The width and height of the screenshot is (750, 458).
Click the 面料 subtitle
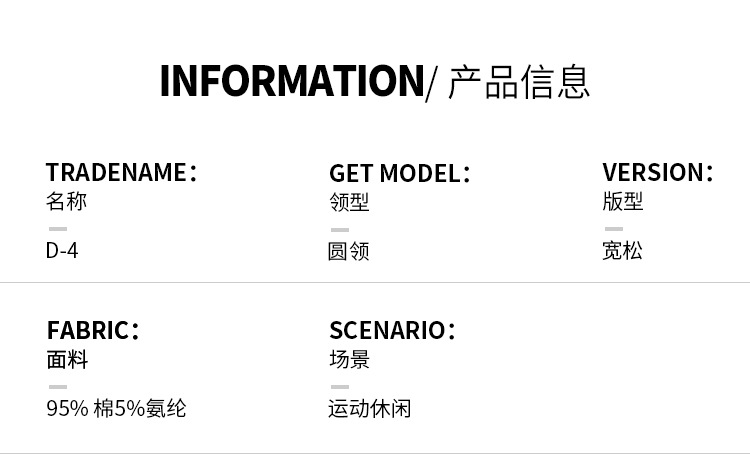pyautogui.click(x=67, y=359)
